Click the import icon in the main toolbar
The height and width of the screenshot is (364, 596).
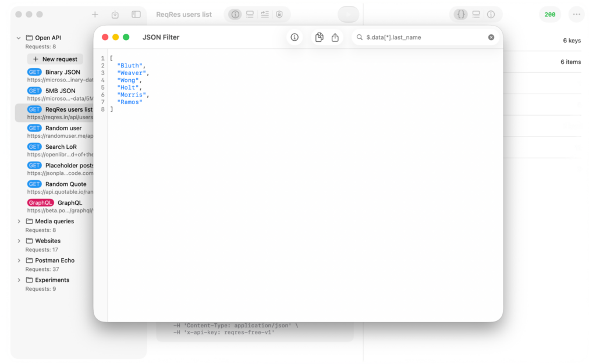click(x=115, y=15)
